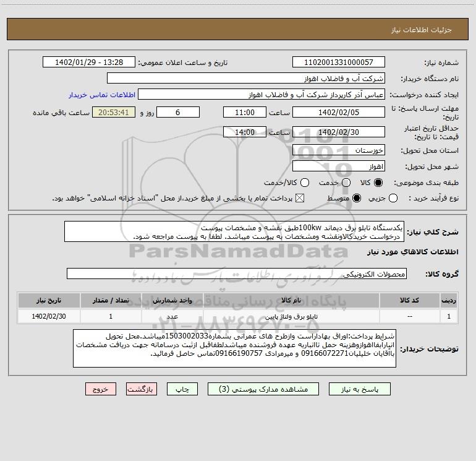Toggle the اسناد خزانه اسلامی payment checkbox
Viewport: 476px width, 461px height.
300,198
